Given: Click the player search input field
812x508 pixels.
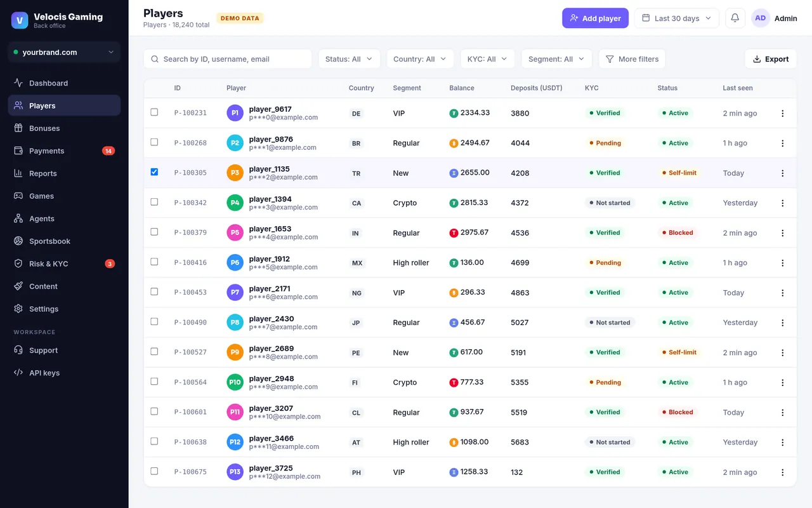Looking at the screenshot, I should (228, 59).
